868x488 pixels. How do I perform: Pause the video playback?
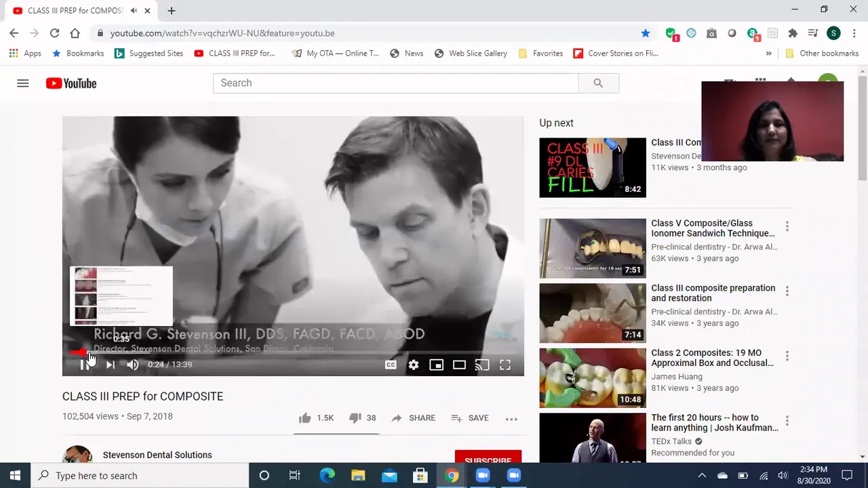(84, 365)
